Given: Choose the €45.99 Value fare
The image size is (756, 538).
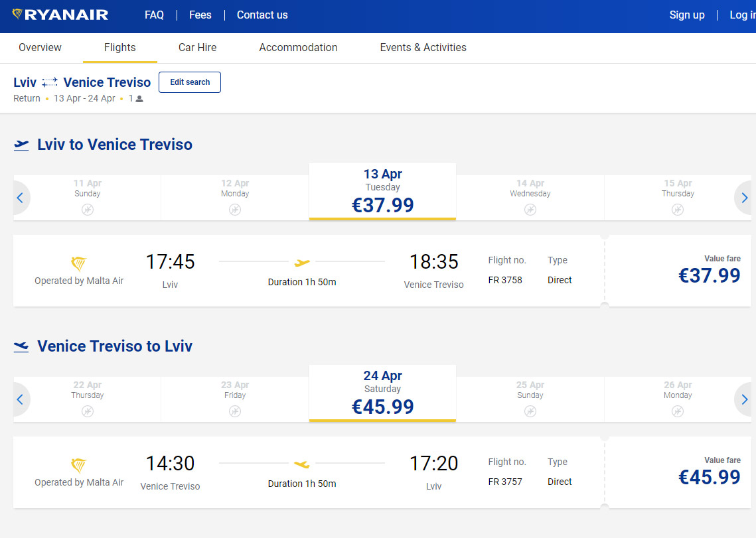Looking at the screenshot, I should (710, 472).
